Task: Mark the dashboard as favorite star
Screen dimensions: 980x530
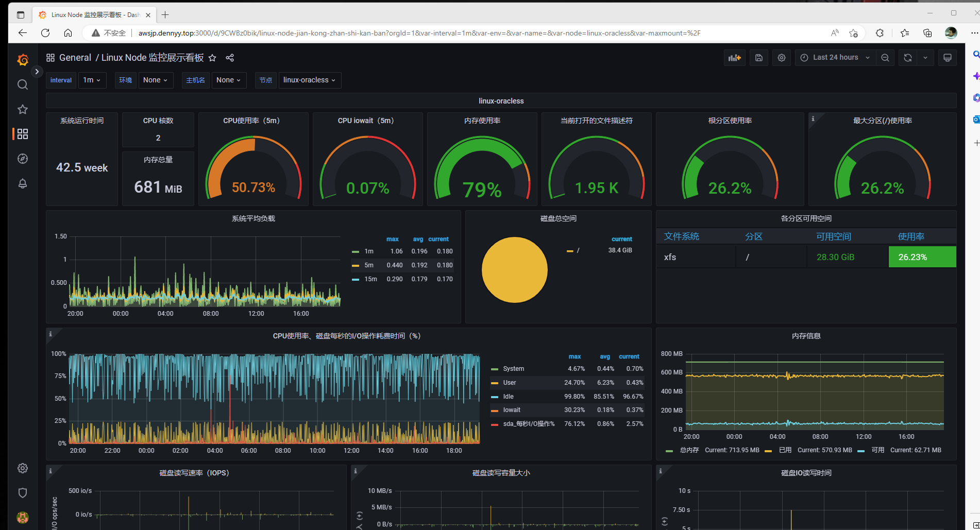Action: pos(212,58)
